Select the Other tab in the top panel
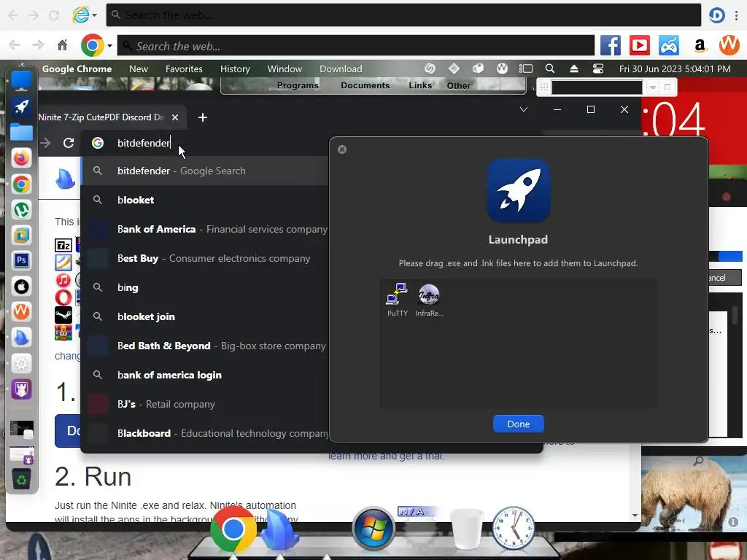This screenshot has height=560, width=747. click(x=459, y=86)
